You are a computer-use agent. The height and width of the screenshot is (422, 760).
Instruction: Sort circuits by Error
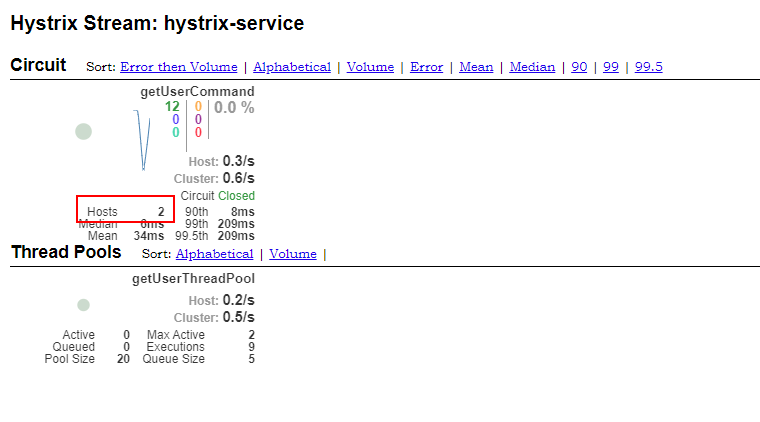click(x=426, y=67)
